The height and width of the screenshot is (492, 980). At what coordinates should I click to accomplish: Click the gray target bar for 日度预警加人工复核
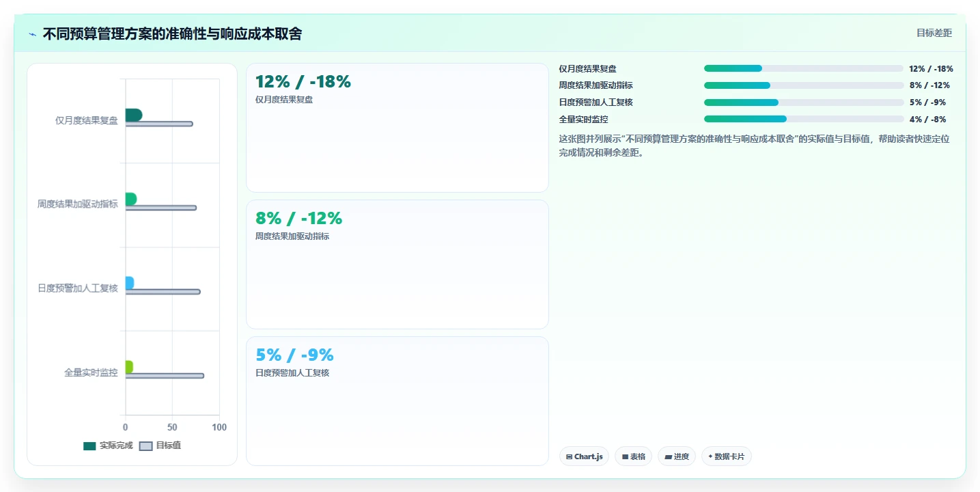(163, 292)
